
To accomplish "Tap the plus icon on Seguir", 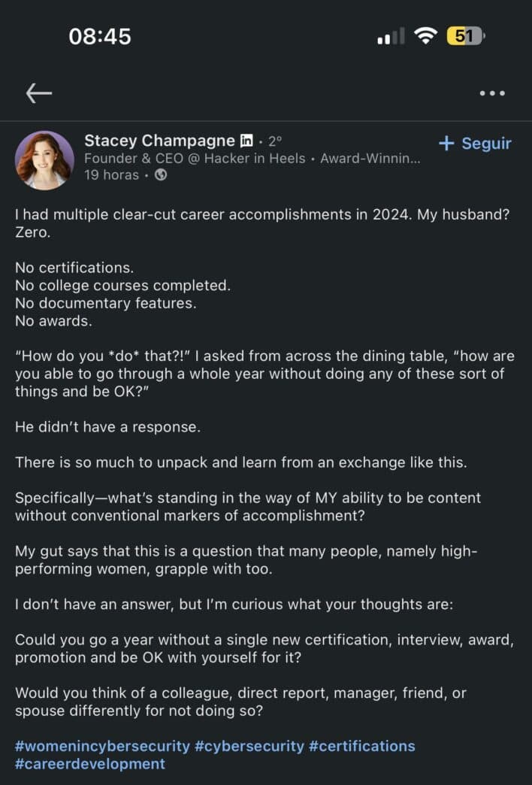I will tap(446, 143).
